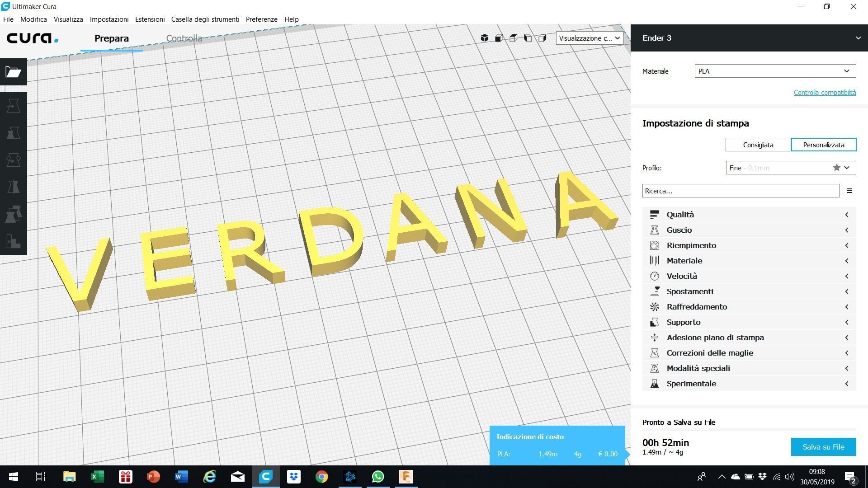Open the notification center icon
The image size is (868, 488).
click(x=850, y=477)
